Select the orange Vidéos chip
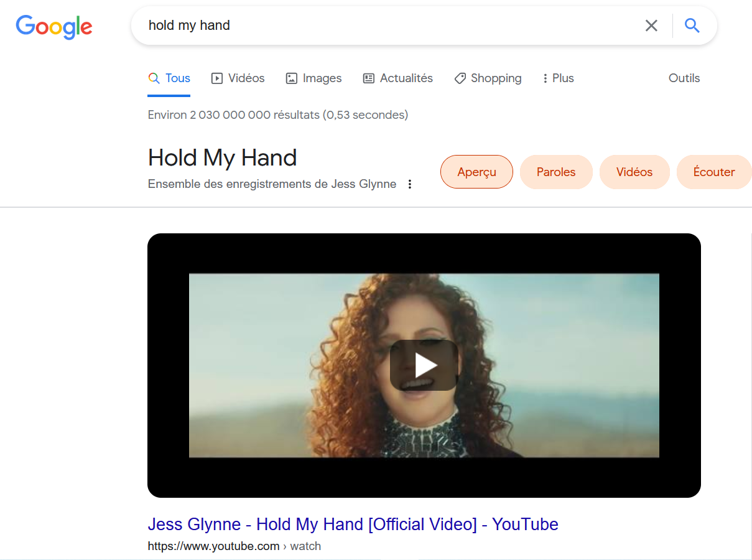Image resolution: width=752 pixels, height=560 pixels. (x=634, y=172)
